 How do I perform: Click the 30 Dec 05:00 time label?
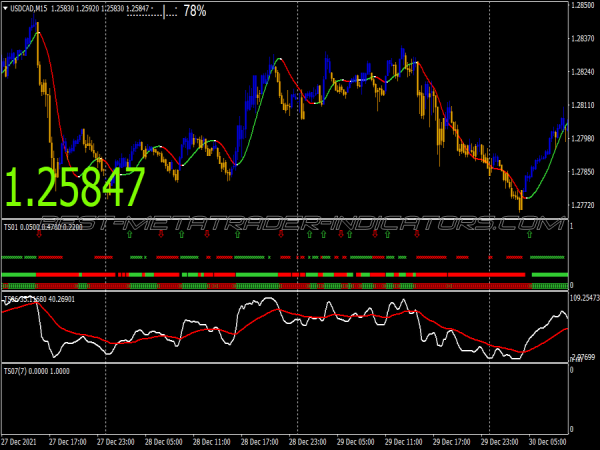[548, 442]
